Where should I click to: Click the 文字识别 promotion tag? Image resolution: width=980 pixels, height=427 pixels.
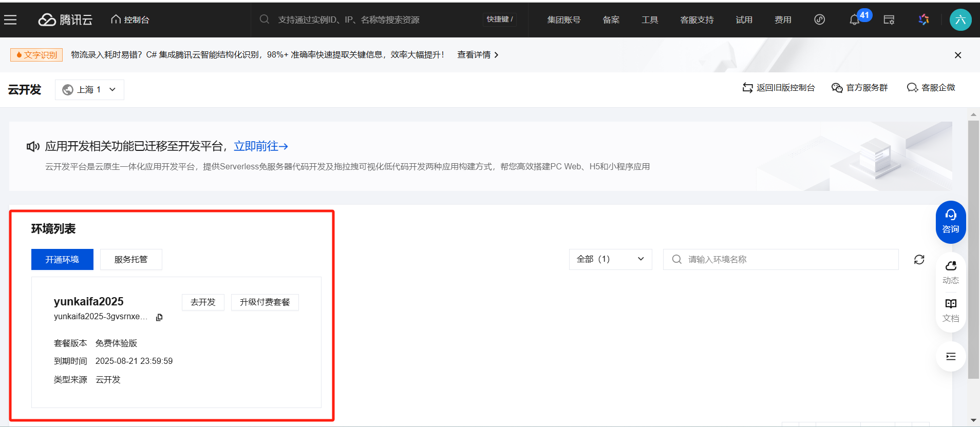[36, 55]
